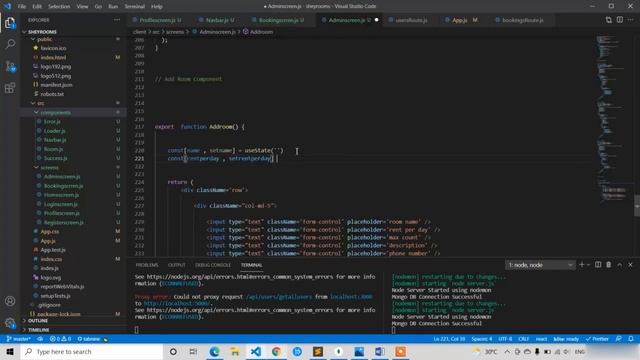Click the master branch indicator

(x=19, y=339)
